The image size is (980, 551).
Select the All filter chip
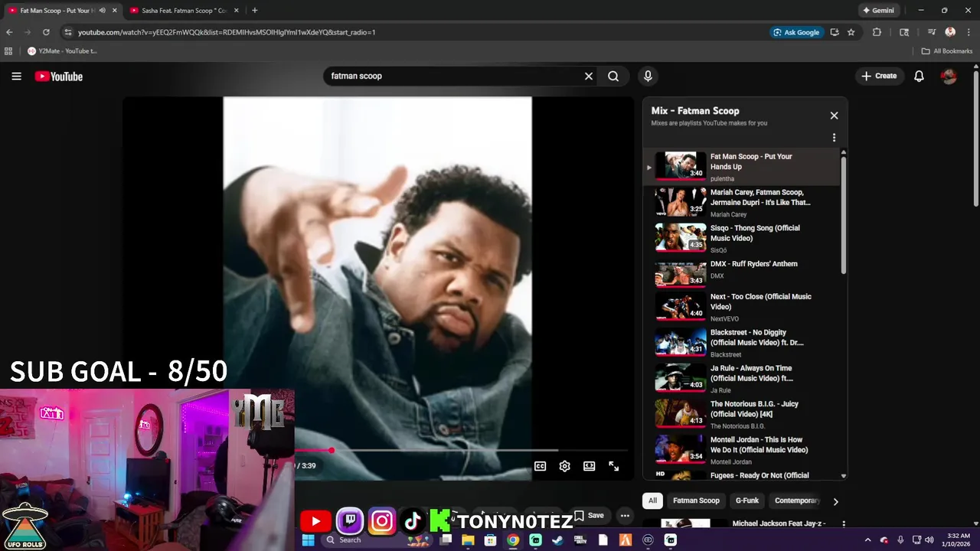[x=652, y=500]
